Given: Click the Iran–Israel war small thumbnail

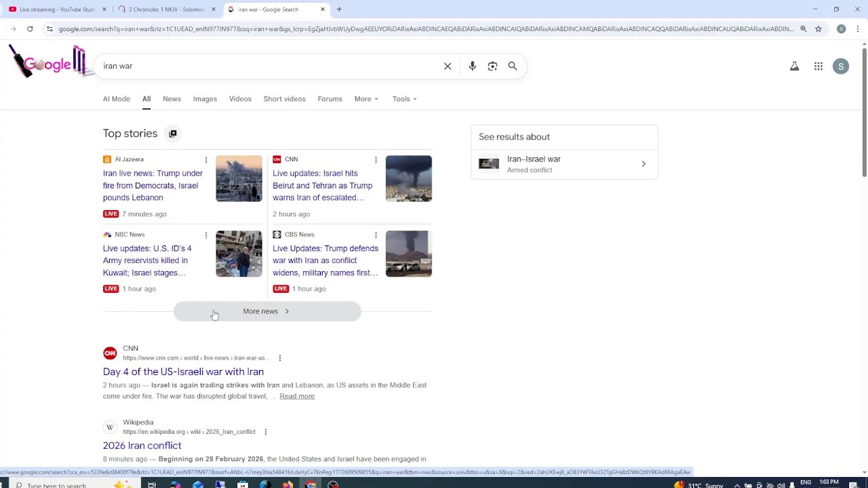Looking at the screenshot, I should point(489,164).
